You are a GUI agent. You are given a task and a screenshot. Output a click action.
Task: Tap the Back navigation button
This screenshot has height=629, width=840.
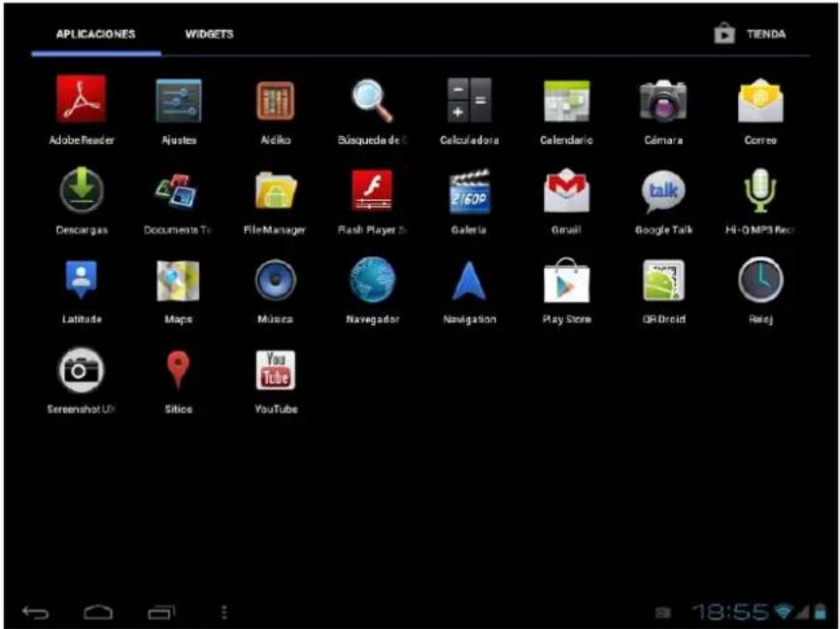point(35,612)
